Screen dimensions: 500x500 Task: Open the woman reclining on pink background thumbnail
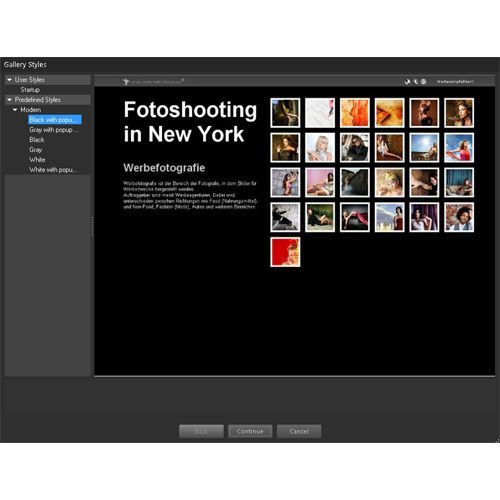pyautogui.click(x=320, y=182)
